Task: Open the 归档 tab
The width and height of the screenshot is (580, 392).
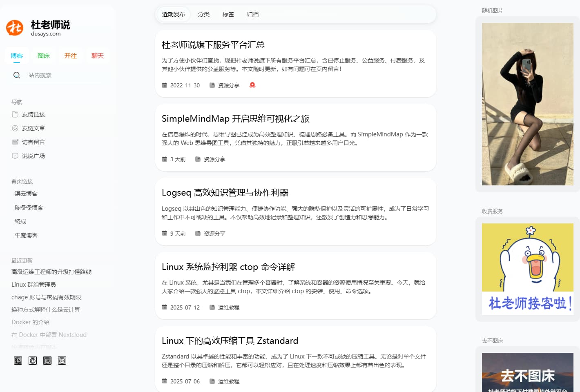Action: tap(252, 14)
